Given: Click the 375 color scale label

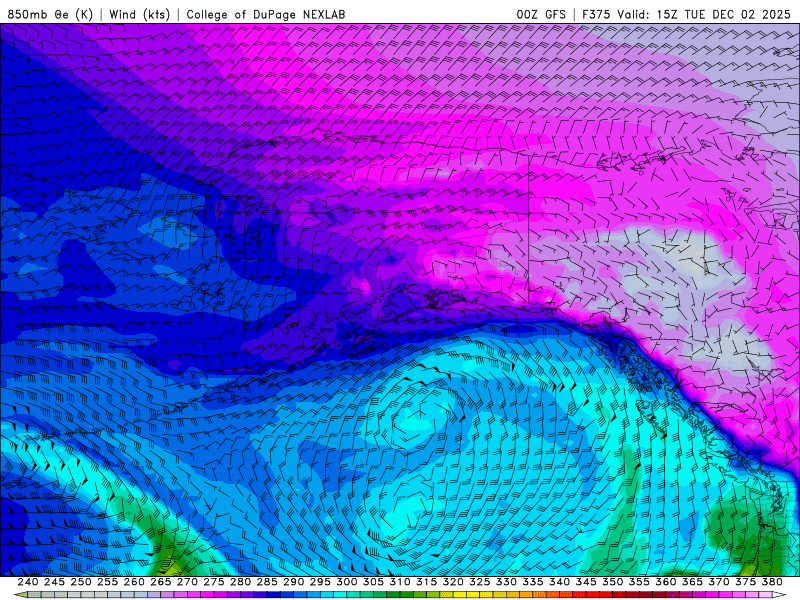Looking at the screenshot, I should 745,582.
